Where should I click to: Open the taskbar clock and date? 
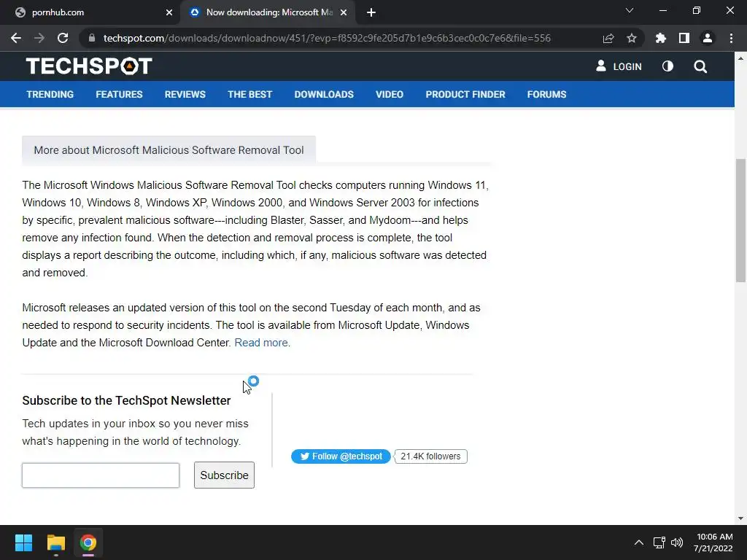pos(713,542)
